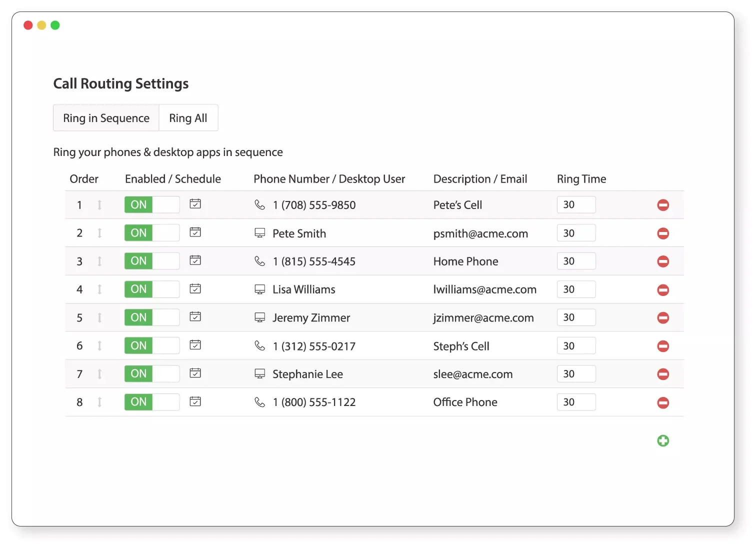
Task: Click the phone icon beside 1 (708) 555-9850
Action: (x=260, y=204)
